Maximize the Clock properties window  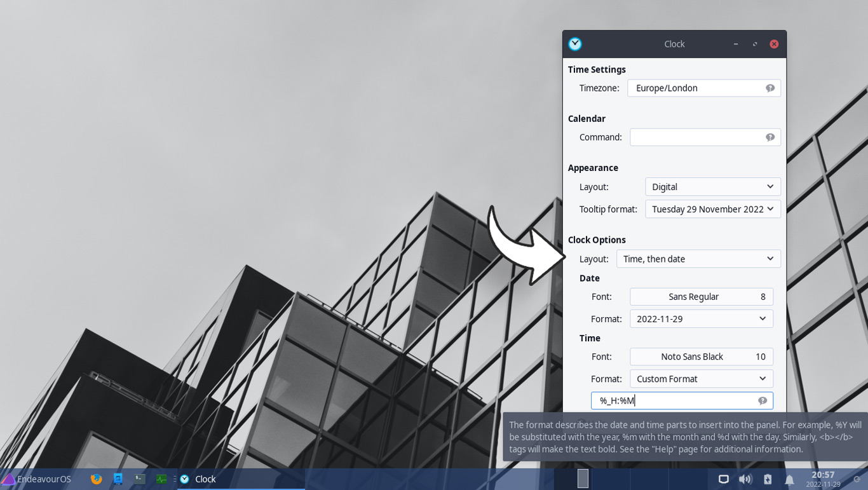click(x=755, y=44)
